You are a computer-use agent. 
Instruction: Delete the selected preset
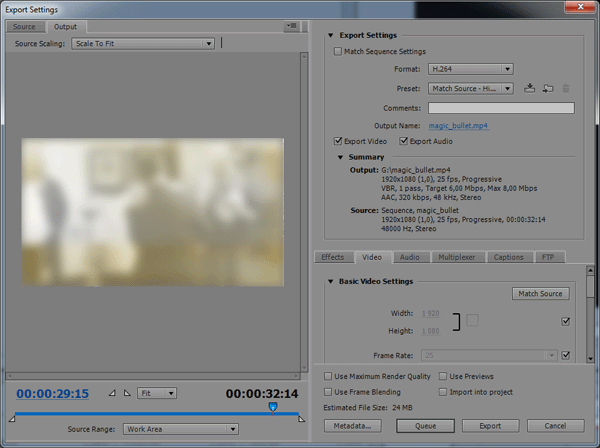566,88
